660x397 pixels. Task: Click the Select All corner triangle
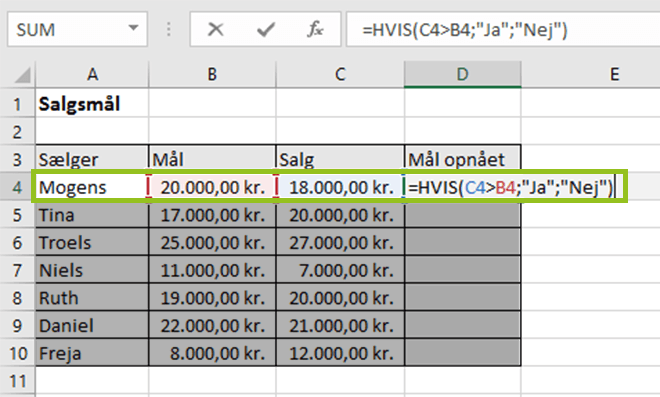pyautogui.click(x=22, y=75)
